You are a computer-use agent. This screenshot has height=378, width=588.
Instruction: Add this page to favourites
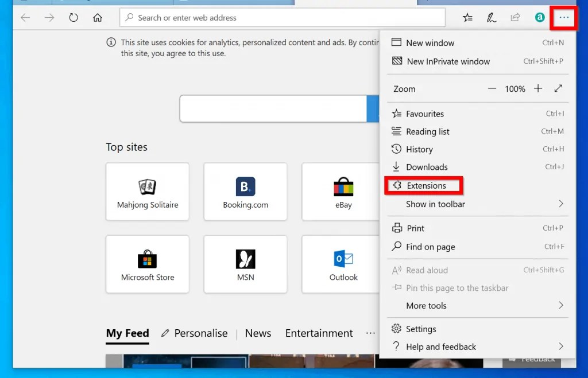tap(467, 18)
